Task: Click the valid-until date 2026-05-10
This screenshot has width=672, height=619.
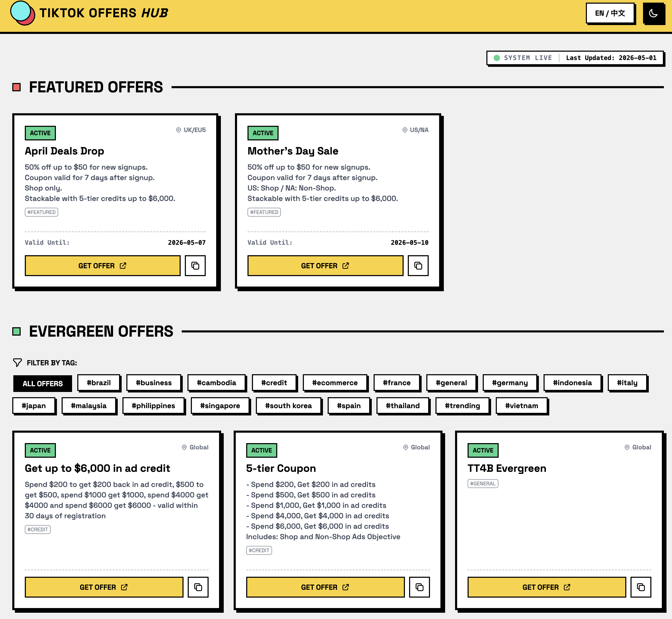Action: [x=410, y=242]
